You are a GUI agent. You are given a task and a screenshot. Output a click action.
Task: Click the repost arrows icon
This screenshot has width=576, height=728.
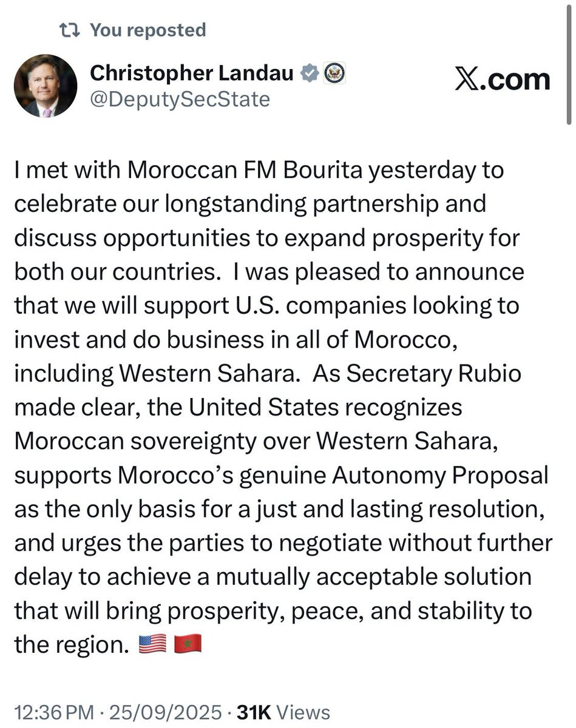pos(70,30)
